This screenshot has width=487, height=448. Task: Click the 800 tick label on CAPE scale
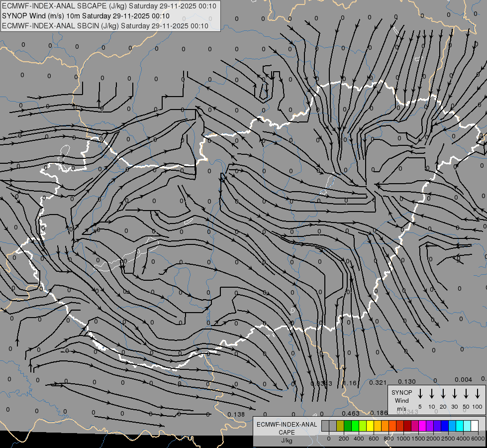(389, 439)
